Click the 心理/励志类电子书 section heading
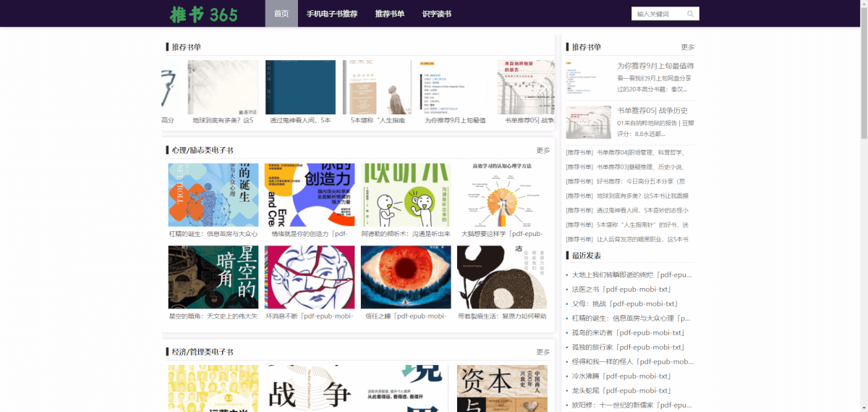 (x=203, y=150)
